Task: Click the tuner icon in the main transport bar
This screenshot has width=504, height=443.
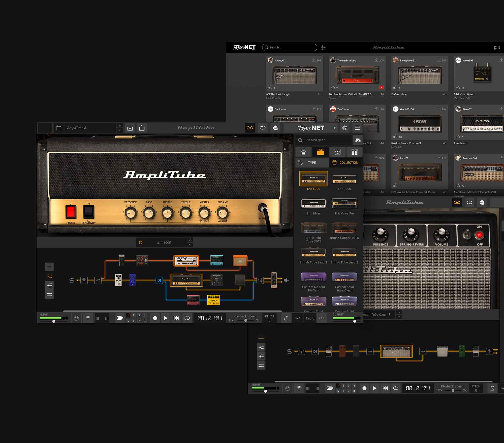Action: coord(88,318)
